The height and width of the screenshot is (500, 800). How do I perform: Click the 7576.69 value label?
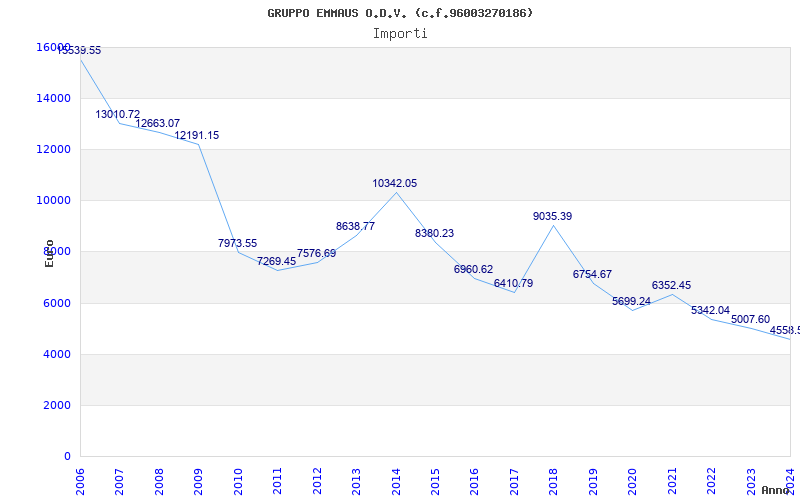(x=317, y=253)
